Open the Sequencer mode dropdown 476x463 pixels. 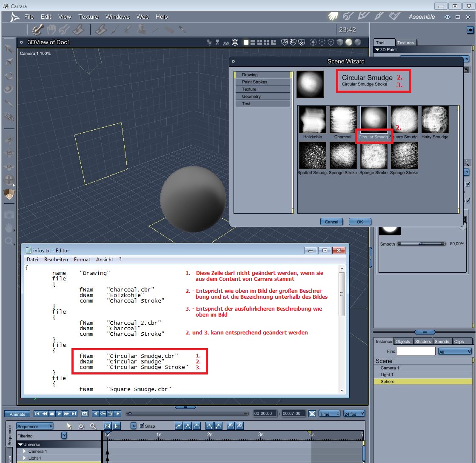(x=34, y=426)
